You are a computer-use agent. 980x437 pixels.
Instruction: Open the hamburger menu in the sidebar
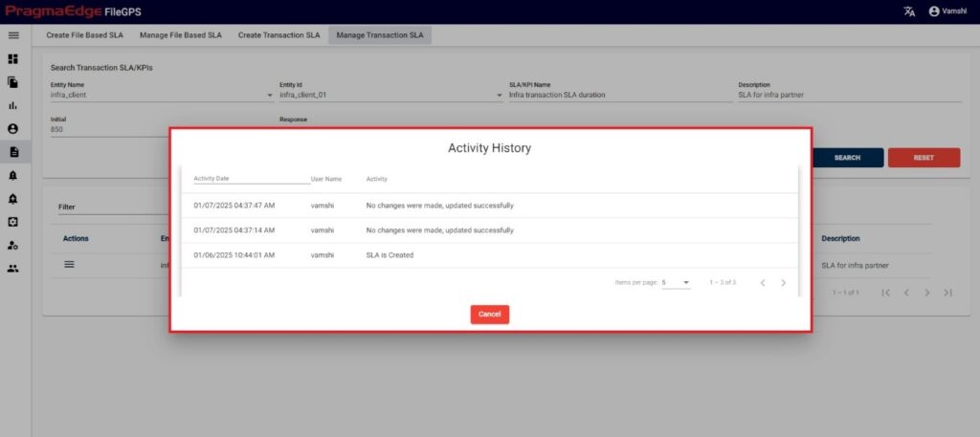click(13, 35)
